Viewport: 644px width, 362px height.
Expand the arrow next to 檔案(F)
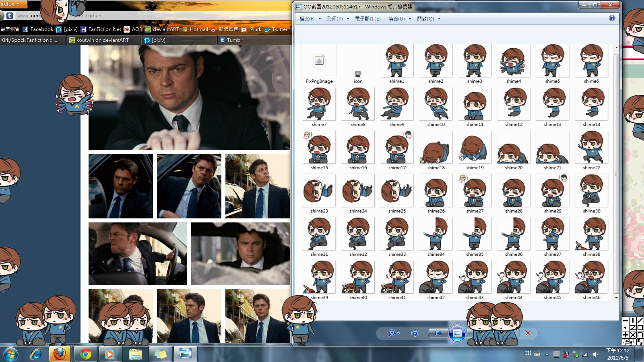(320, 19)
